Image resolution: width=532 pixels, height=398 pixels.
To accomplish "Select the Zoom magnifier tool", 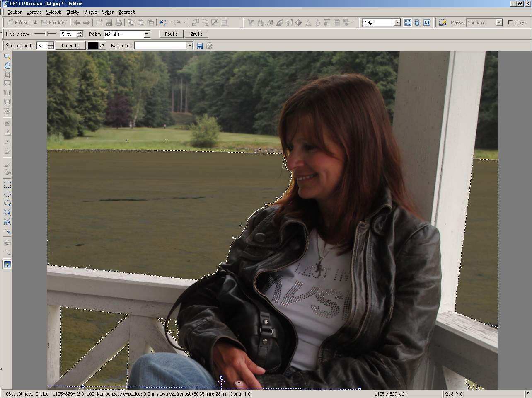I will pyautogui.click(x=7, y=56).
